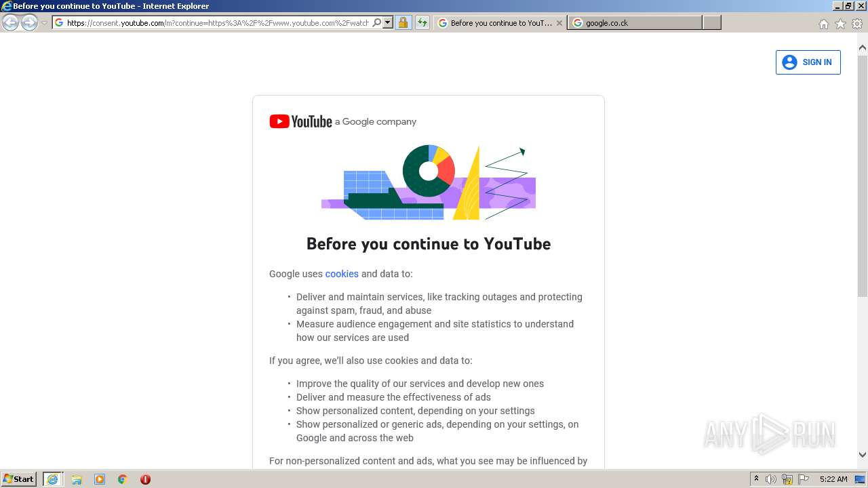The width and height of the screenshot is (868, 488).
Task: Click the scrollbar up arrow
Action: point(862,47)
